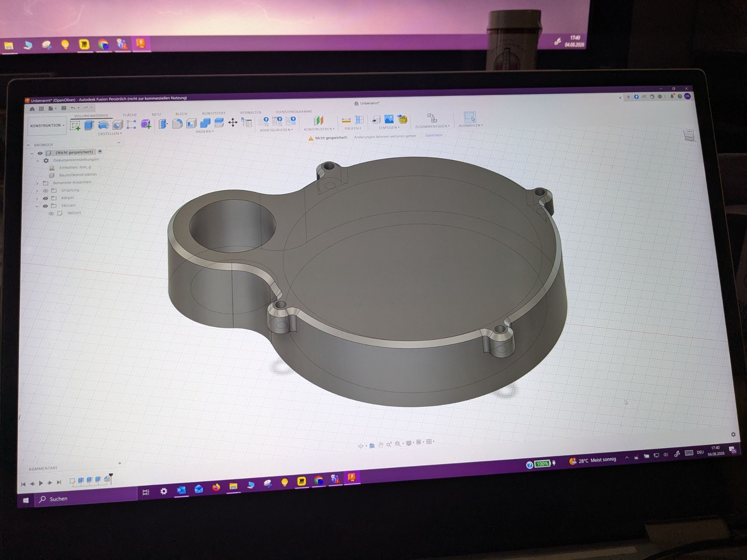The image size is (747, 560).
Task: Click the new design plus tab button
Action: point(628,97)
